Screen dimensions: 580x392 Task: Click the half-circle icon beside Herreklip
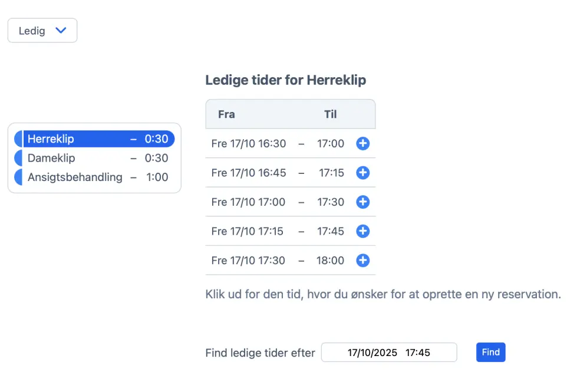(x=18, y=139)
